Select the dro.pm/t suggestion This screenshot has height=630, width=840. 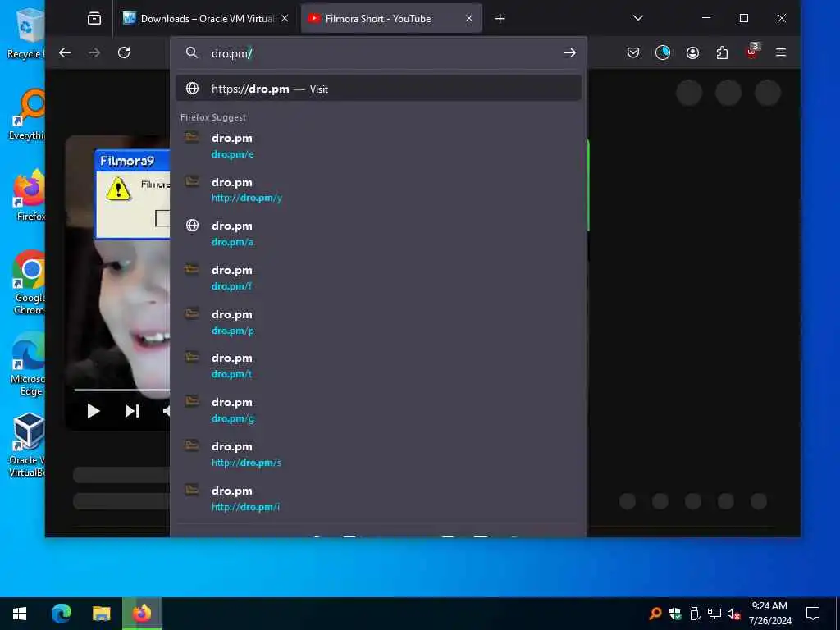[x=379, y=366]
